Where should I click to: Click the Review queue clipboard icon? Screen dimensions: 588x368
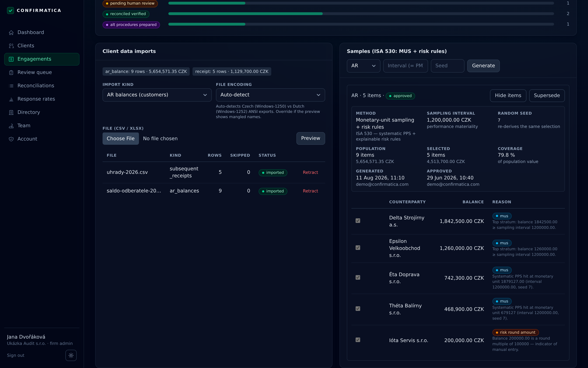coord(11,73)
